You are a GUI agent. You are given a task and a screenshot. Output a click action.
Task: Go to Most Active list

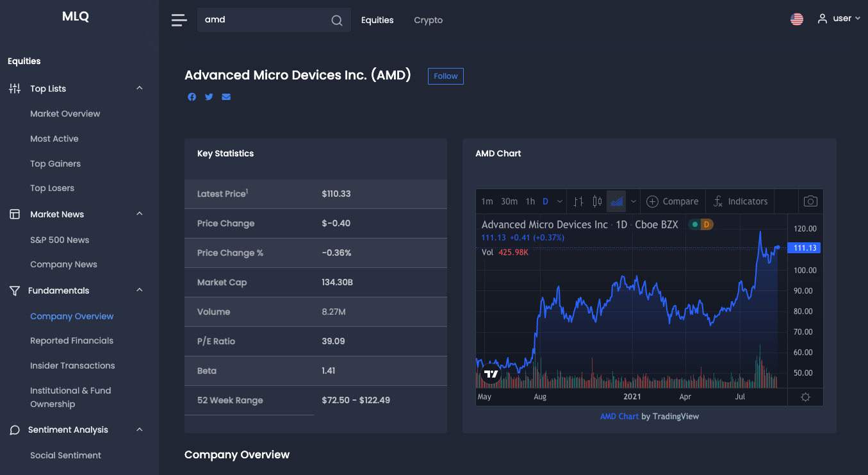(x=54, y=138)
